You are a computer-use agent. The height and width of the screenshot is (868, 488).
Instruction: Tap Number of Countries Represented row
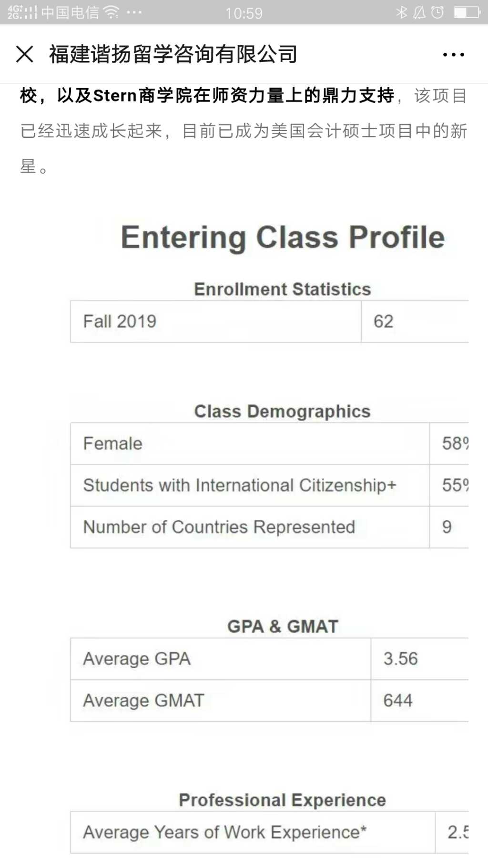point(269,527)
